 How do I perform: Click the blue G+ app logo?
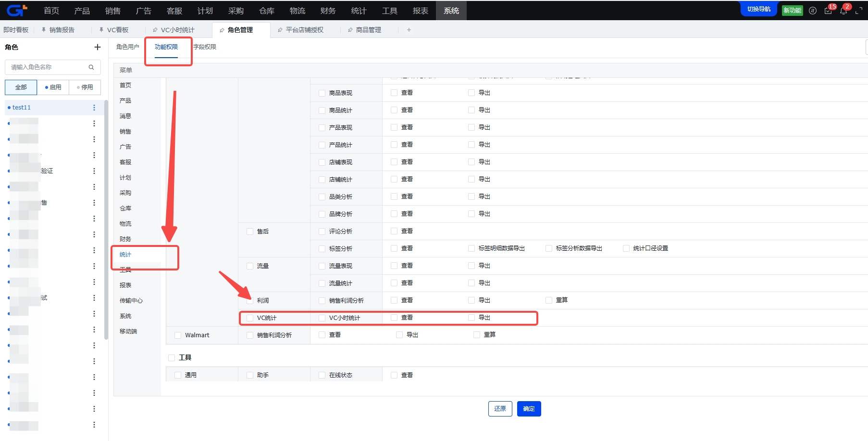[x=17, y=10]
